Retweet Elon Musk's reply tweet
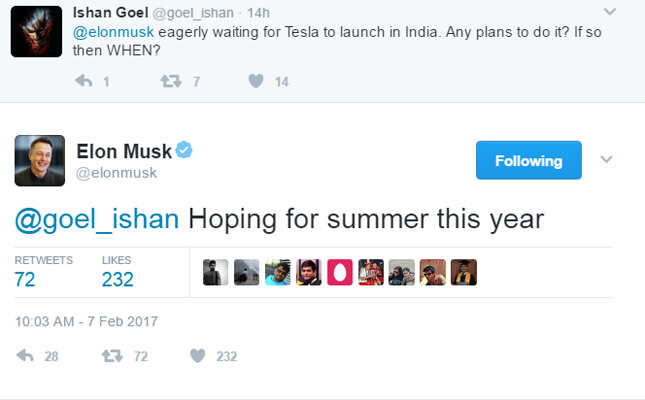The width and height of the screenshot is (645, 400). pos(112,355)
